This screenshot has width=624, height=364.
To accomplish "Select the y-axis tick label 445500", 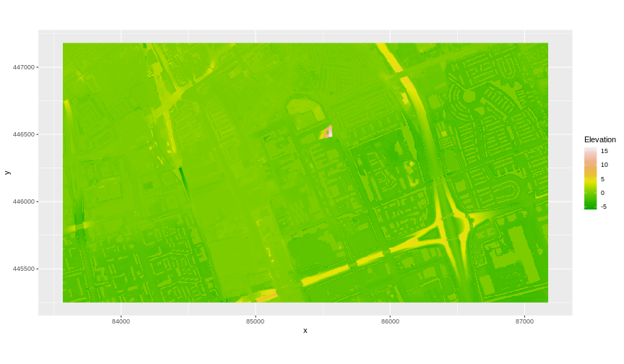I will tap(24, 269).
